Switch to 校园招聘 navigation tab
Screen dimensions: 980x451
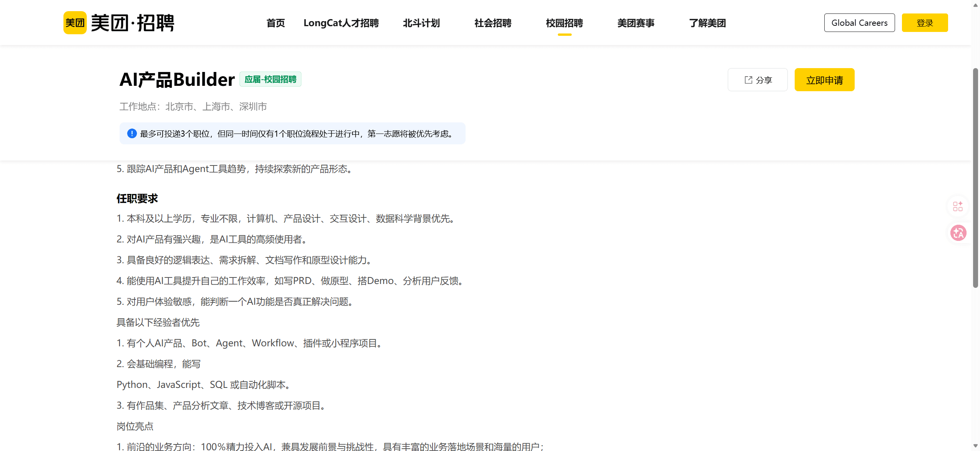coord(564,23)
